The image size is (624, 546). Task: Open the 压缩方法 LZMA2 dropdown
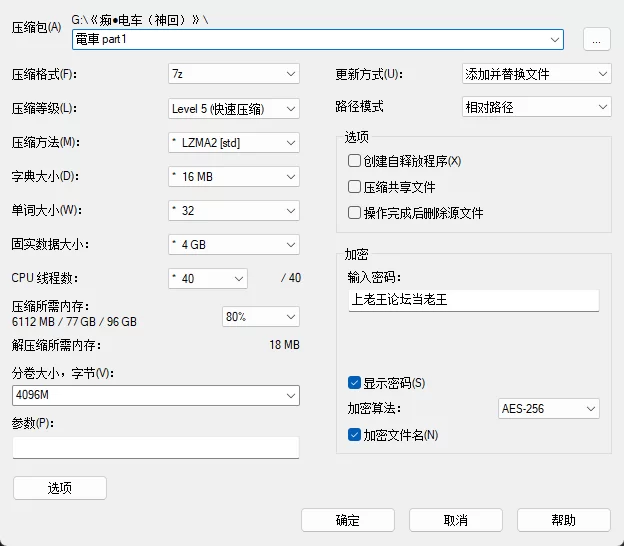(234, 142)
